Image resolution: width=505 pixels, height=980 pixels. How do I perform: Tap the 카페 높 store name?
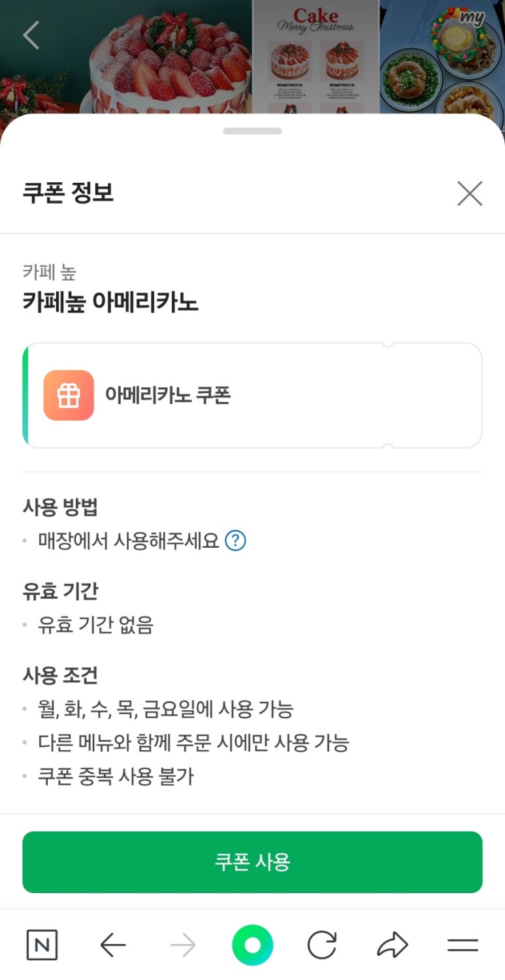pyautogui.click(x=50, y=272)
